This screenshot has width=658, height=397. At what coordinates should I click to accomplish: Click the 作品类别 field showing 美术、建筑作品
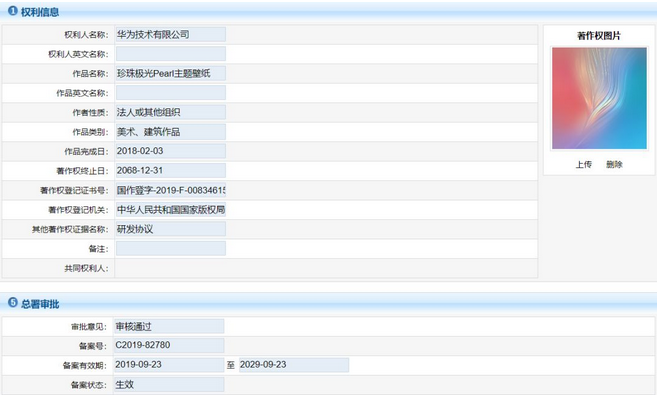click(171, 132)
